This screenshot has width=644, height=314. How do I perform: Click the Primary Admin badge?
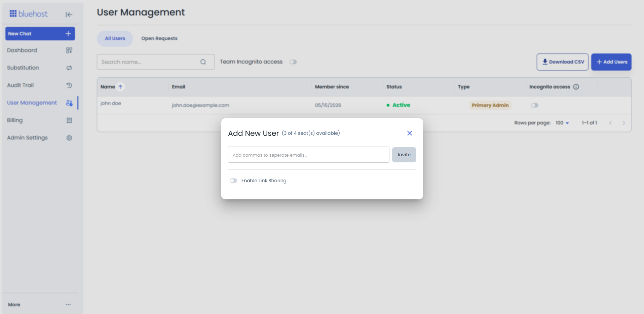pos(490,105)
